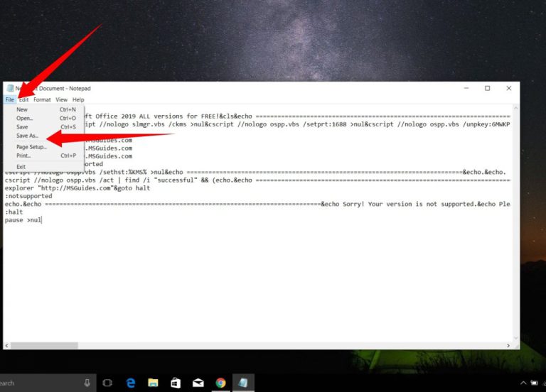Open Google Chrome from the taskbar

(220, 383)
